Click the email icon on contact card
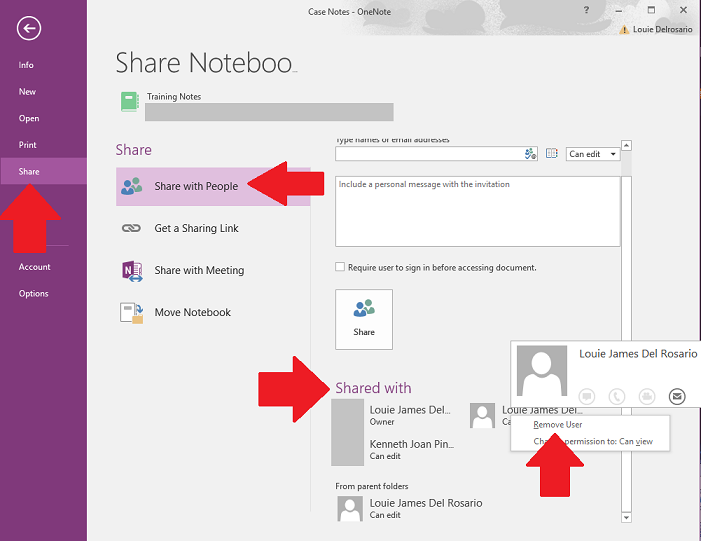701x541 pixels. pyautogui.click(x=677, y=396)
